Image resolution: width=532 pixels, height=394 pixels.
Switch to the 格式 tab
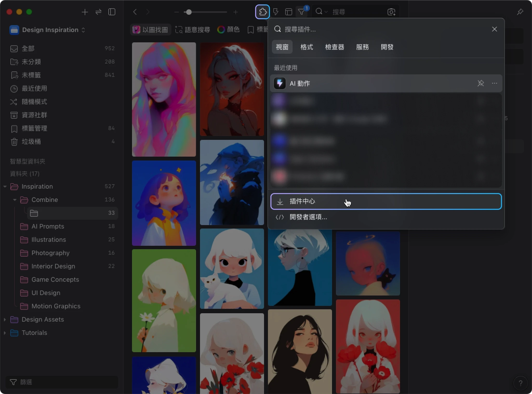point(307,47)
